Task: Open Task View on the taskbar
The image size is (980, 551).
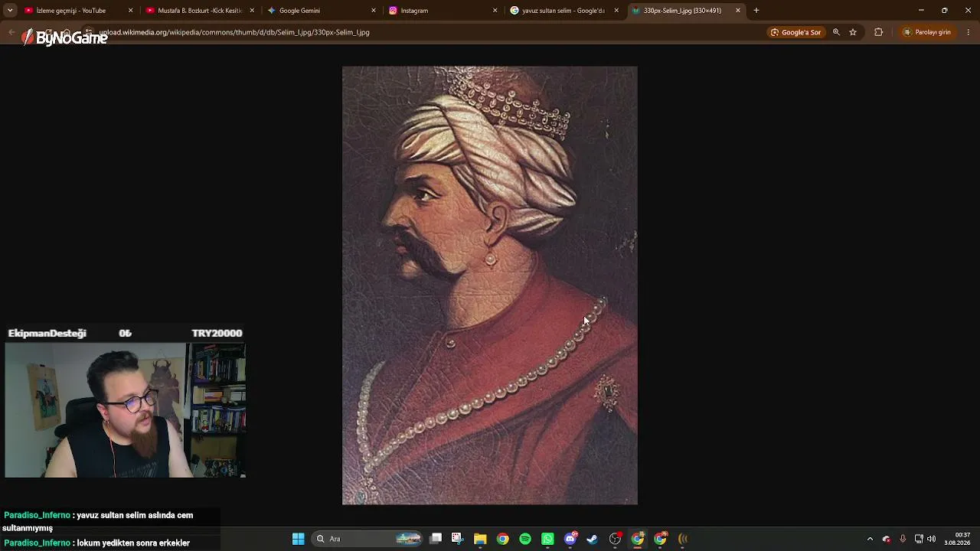Action: [x=436, y=539]
